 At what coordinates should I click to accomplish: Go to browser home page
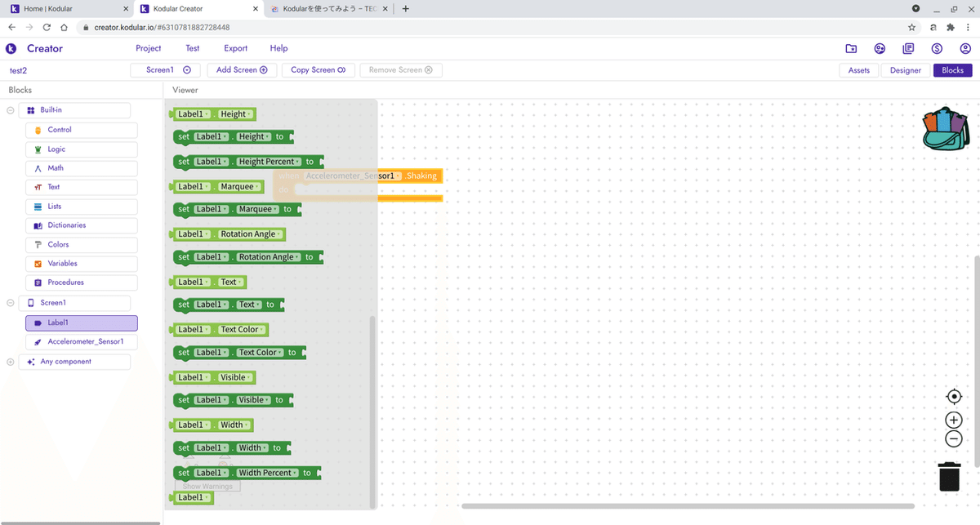pos(65,27)
